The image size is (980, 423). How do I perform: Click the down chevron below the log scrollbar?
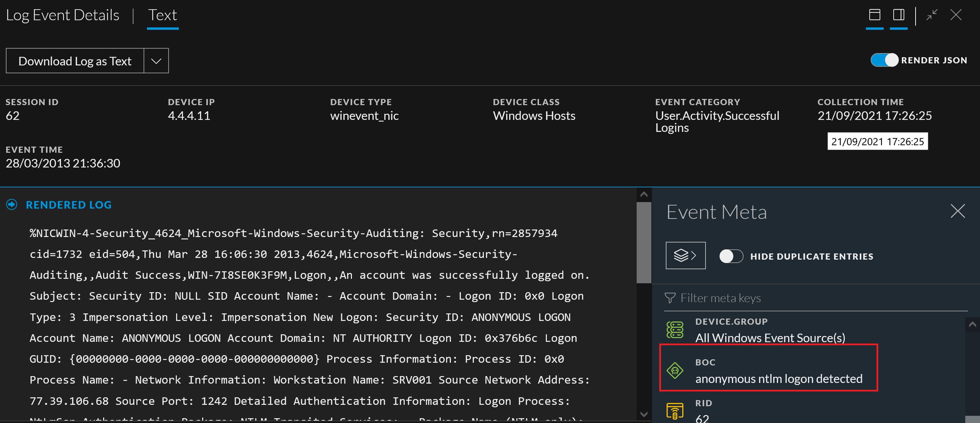[644, 413]
